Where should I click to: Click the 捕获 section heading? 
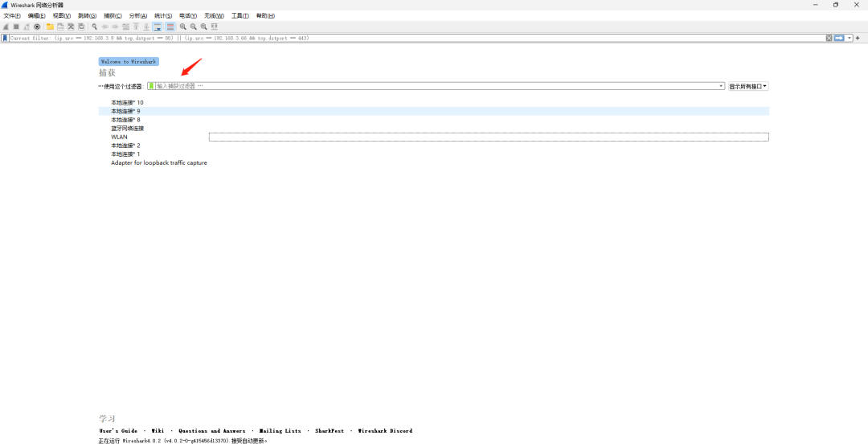pos(108,73)
